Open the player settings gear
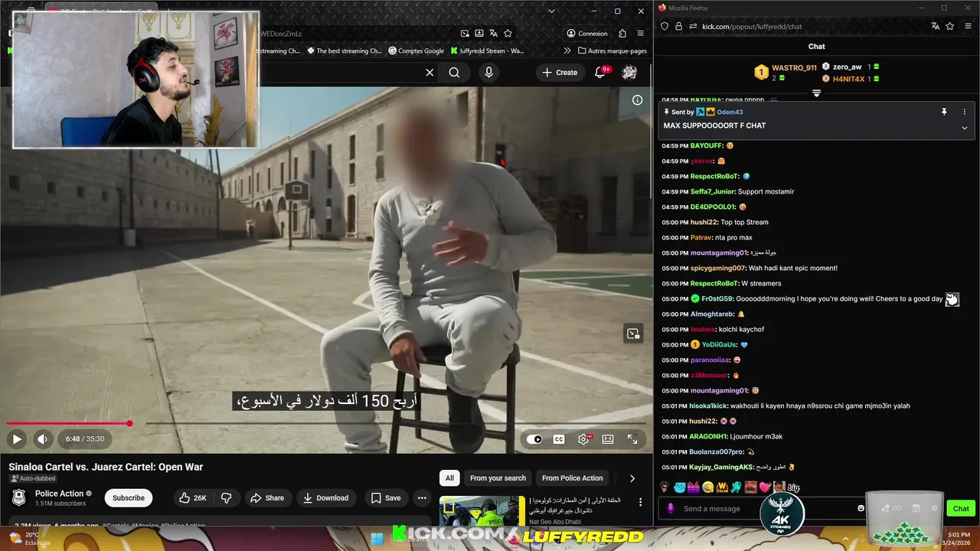The image size is (980, 551). tap(583, 439)
